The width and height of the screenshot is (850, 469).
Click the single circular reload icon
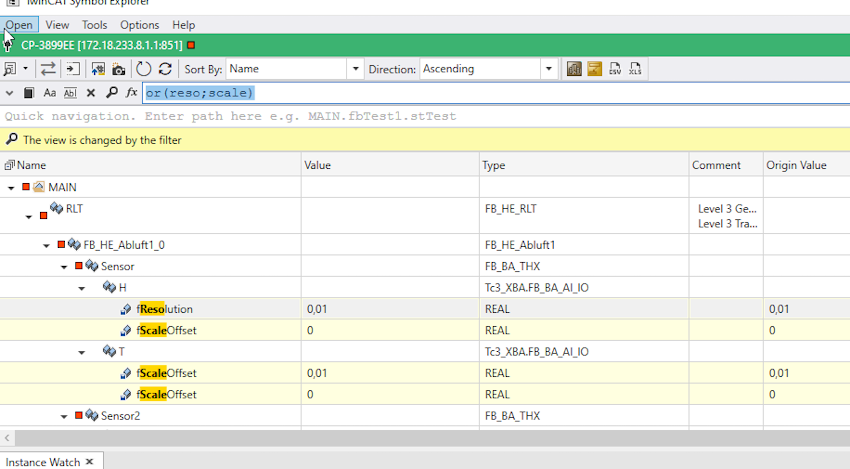pos(143,69)
